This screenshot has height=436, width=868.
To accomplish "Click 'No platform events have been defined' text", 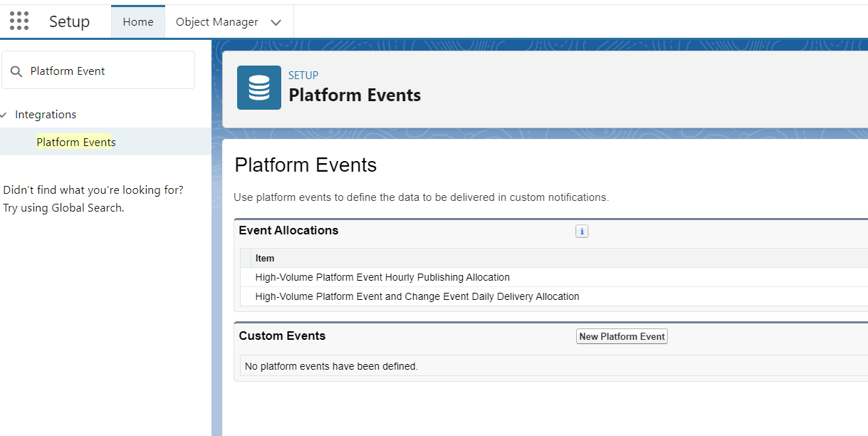I will (x=331, y=366).
